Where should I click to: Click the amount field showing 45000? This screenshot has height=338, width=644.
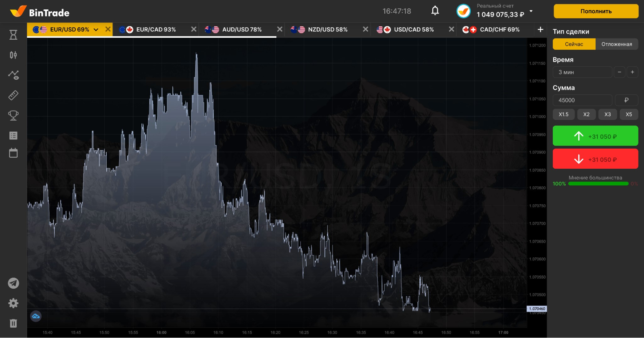[x=582, y=100]
